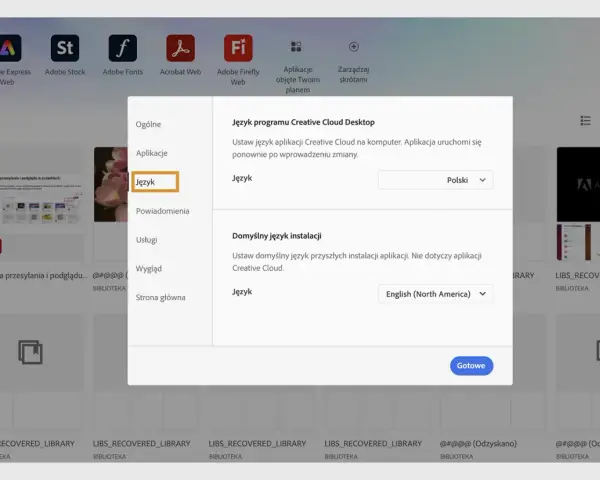Open the Adobe Stock app shortcut
600x480 pixels.
click(x=65, y=48)
